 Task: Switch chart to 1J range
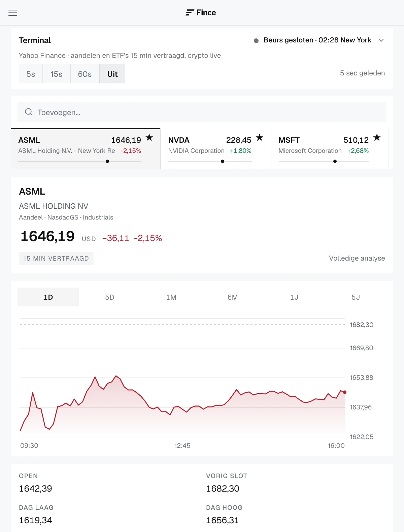294,297
